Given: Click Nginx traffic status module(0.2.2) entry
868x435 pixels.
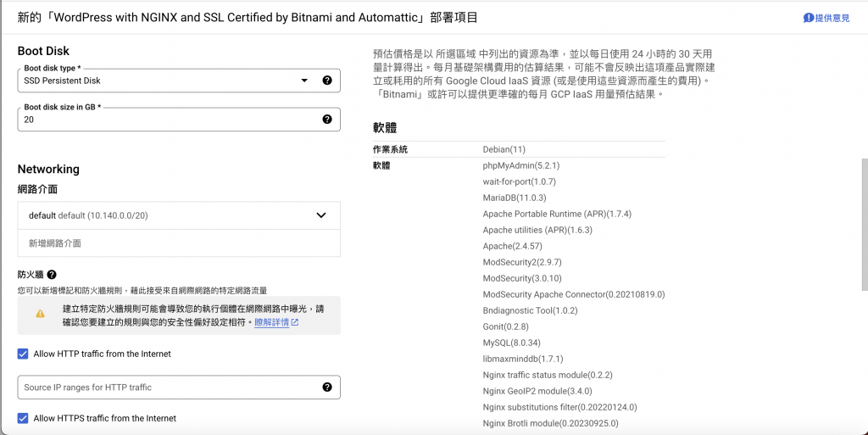Looking at the screenshot, I should point(548,375).
